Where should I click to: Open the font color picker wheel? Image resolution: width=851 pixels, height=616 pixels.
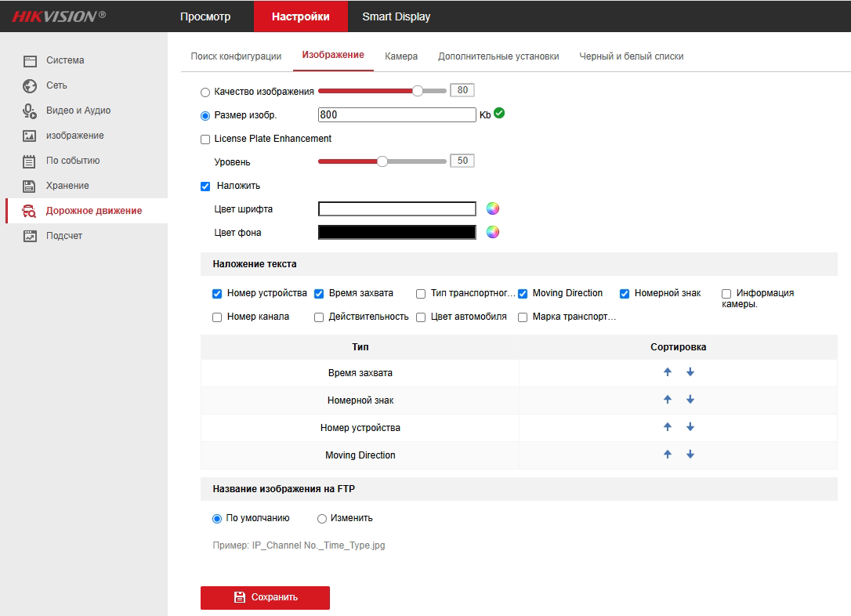tap(493, 208)
